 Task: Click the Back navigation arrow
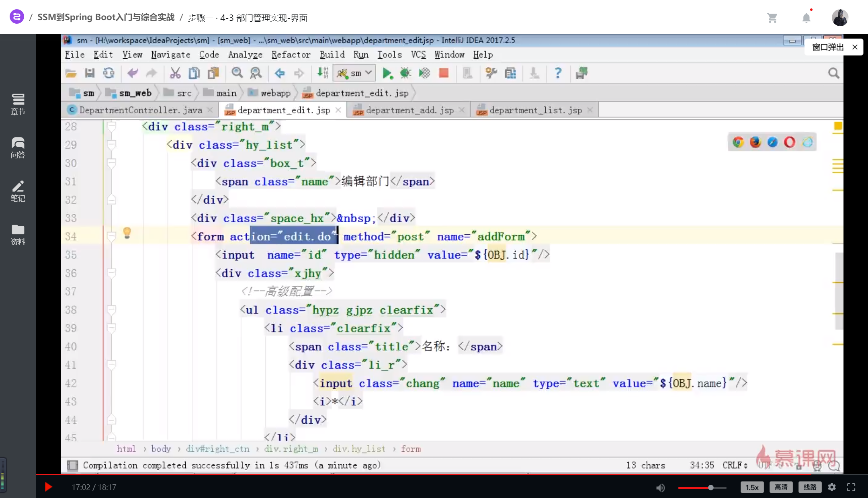click(x=280, y=73)
